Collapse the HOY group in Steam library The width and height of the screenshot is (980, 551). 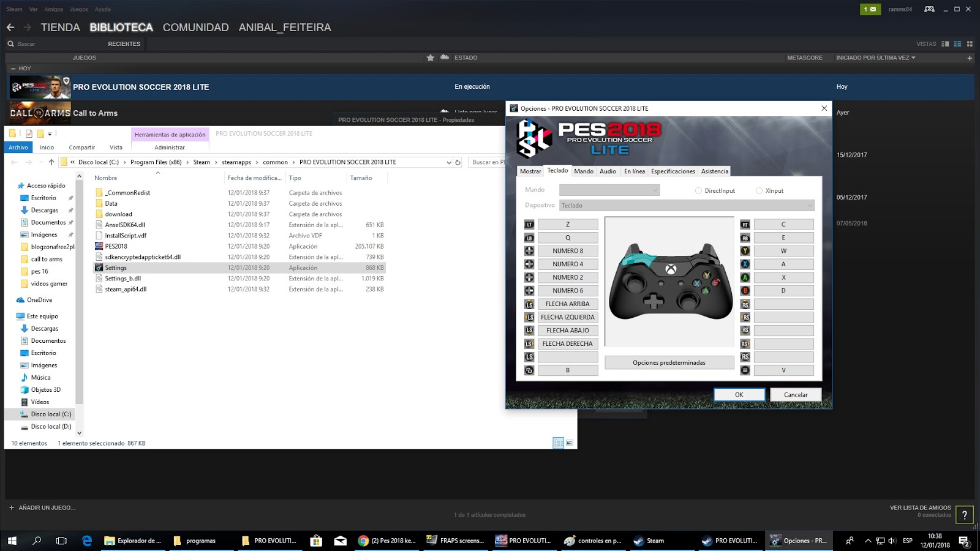click(13, 69)
